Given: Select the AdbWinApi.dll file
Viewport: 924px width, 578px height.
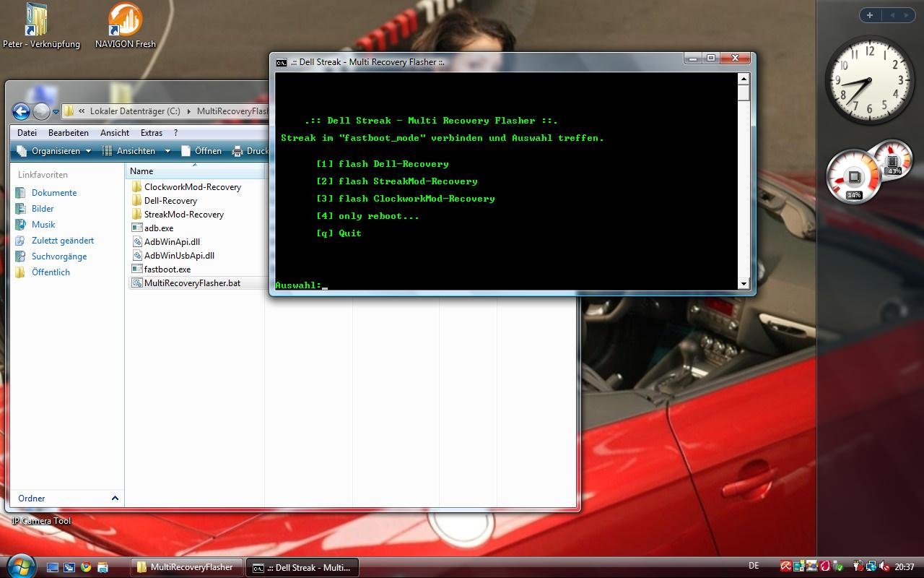Looking at the screenshot, I should (165, 242).
